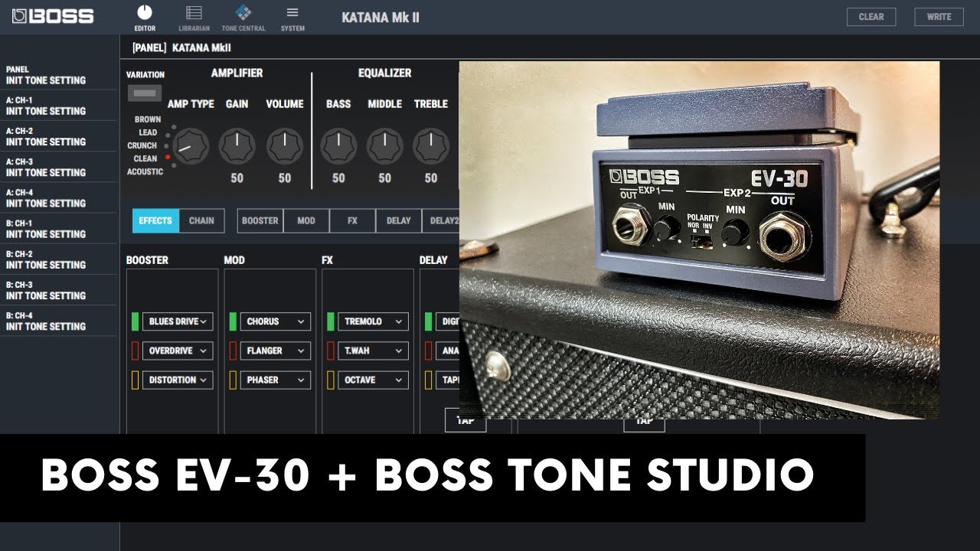Click the [PANEL] KATANA MkII header
This screenshot has width=980, height=551.
[181, 47]
